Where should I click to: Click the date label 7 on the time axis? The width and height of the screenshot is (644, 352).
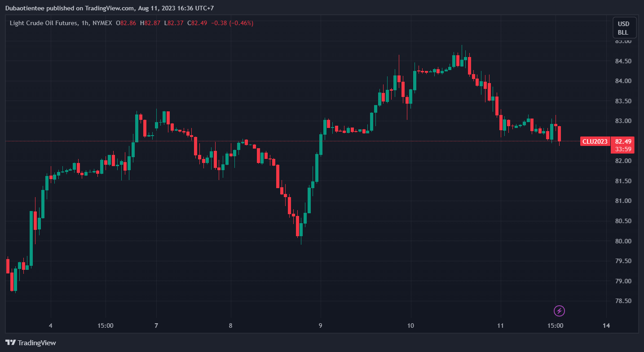coord(156,326)
